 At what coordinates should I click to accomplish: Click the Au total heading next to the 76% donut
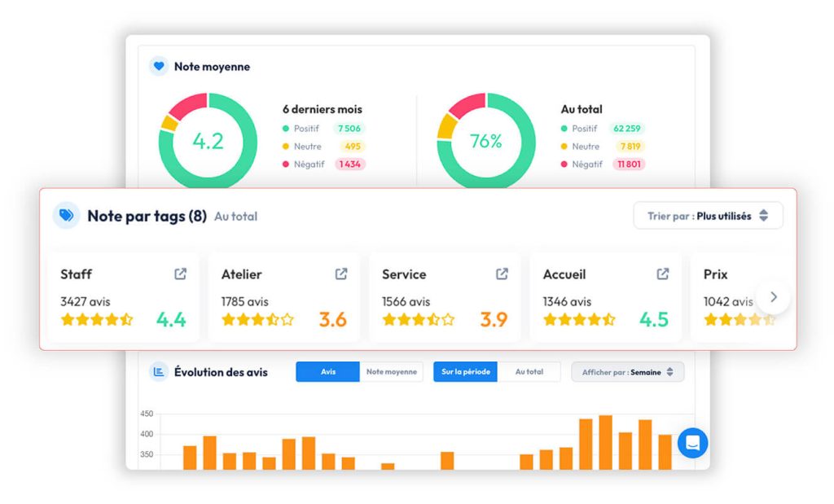click(x=582, y=109)
